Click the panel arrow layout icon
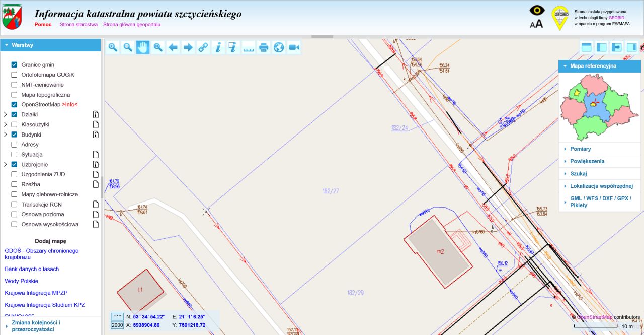 [616, 47]
